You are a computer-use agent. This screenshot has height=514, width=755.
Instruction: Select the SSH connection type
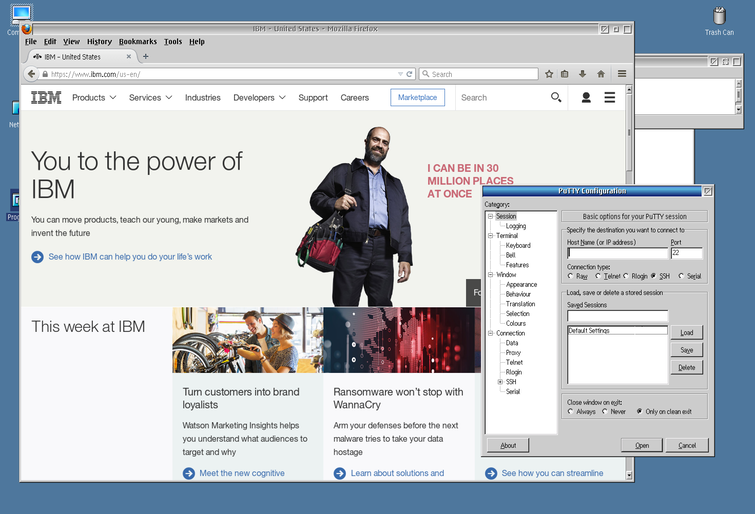653,276
